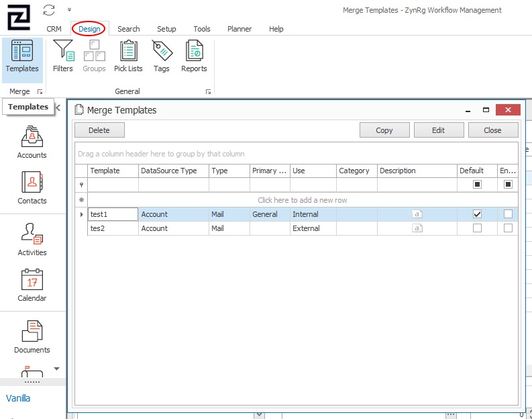532x419 pixels.
Task: Switch to the Search ribbon tab
Action: 129,29
